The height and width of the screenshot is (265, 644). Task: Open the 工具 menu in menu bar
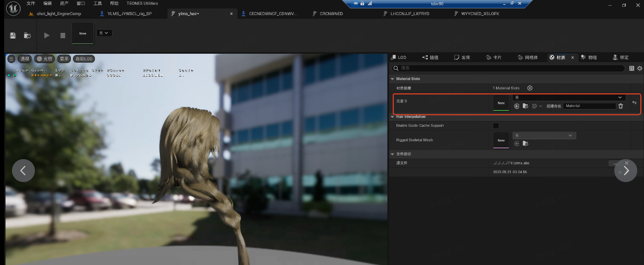[x=97, y=3]
